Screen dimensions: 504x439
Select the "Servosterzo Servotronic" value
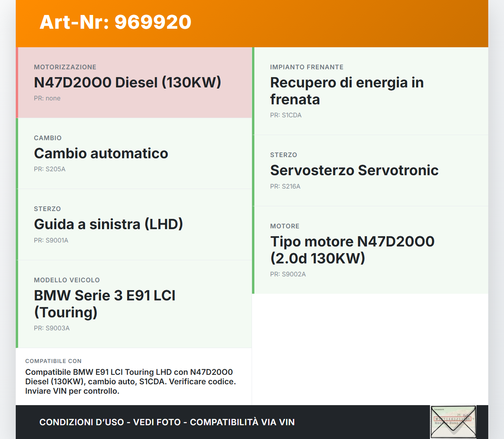pyautogui.click(x=354, y=170)
